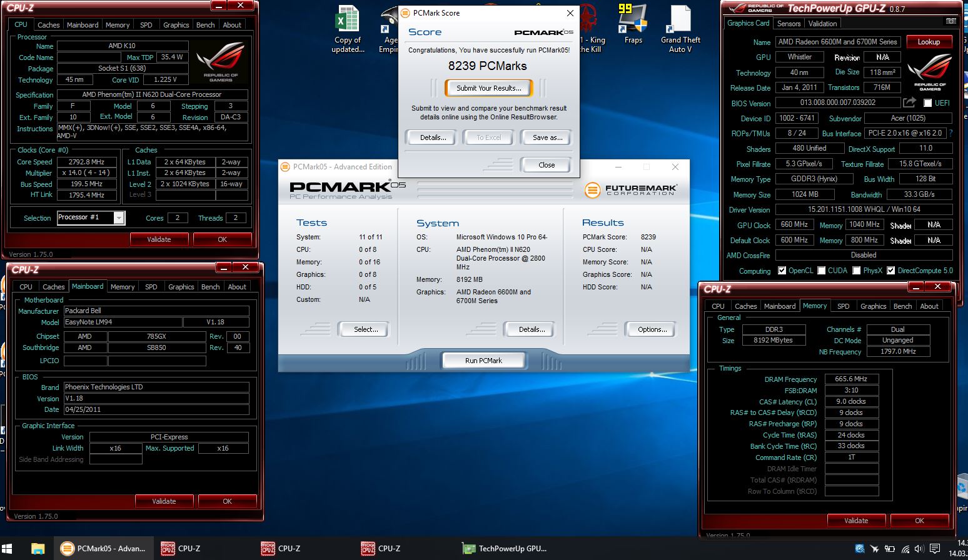
Task: Click the Core Speed value 2792.8 MHz
Action: [x=87, y=162]
